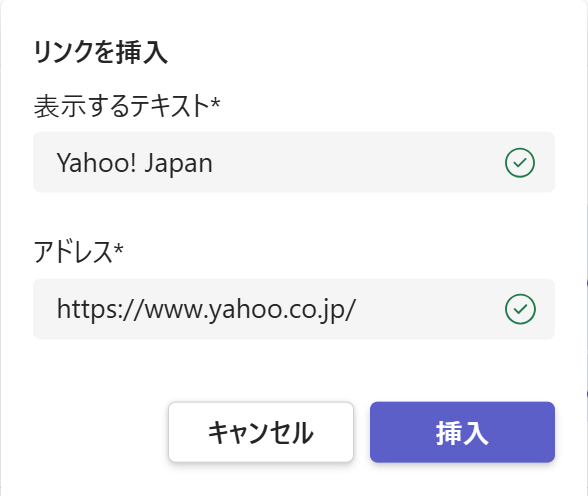Focus the 表示するテキスト input field
The width and height of the screenshot is (588, 496).
pyautogui.click(x=294, y=162)
